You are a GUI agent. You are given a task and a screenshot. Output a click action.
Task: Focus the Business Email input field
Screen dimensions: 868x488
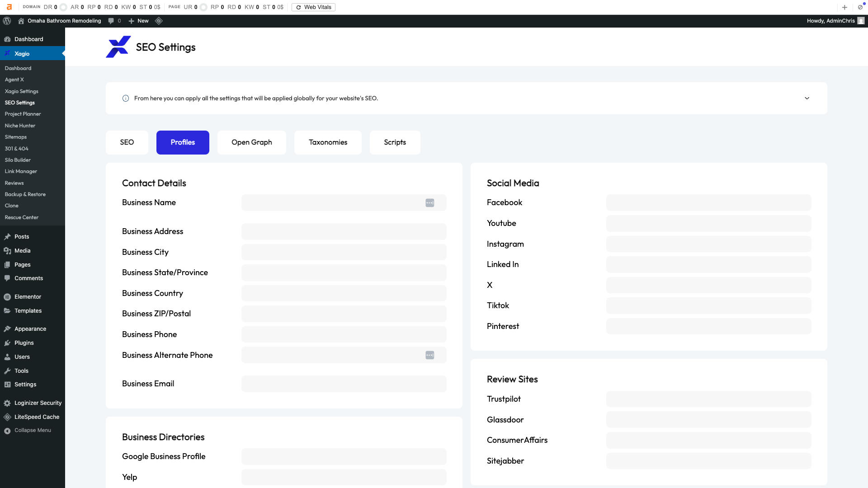coord(344,384)
